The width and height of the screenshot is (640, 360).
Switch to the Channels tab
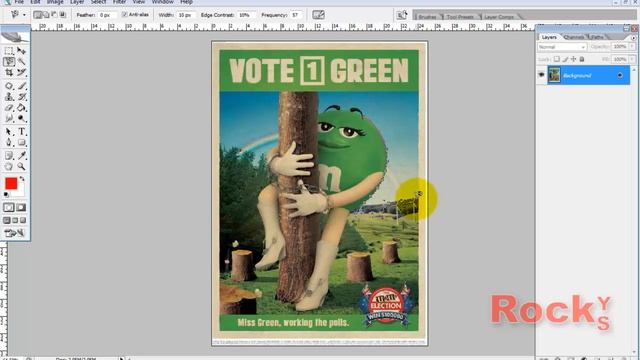pos(573,37)
